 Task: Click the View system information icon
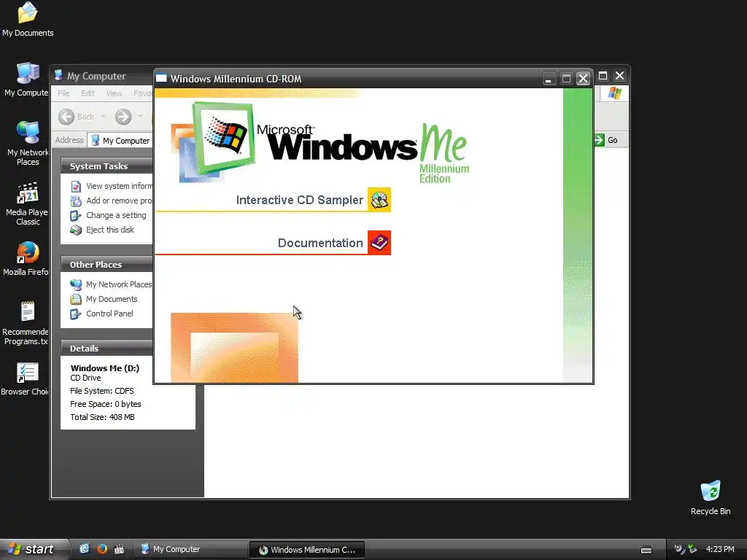(76, 186)
